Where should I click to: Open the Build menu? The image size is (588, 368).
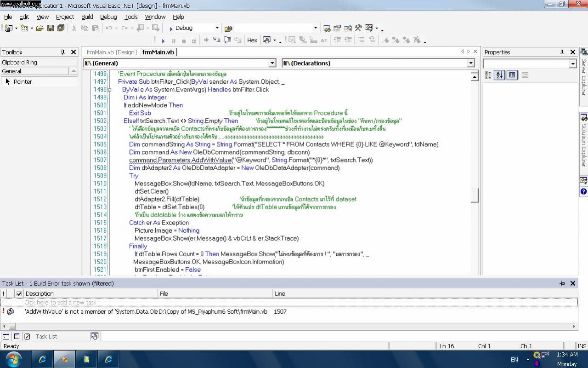[x=87, y=17]
